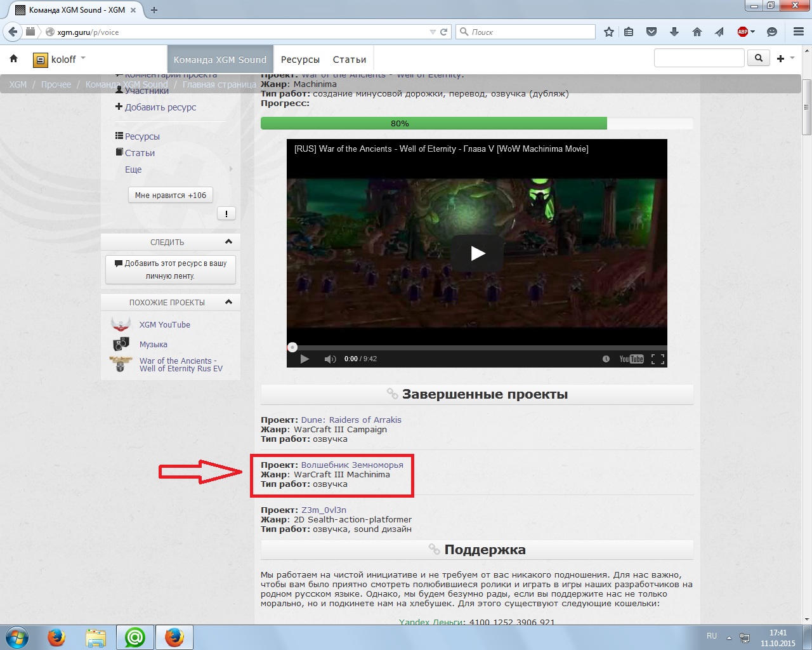Open the chat smiley icon in toolbar
The image size is (812, 650).
[x=772, y=32]
